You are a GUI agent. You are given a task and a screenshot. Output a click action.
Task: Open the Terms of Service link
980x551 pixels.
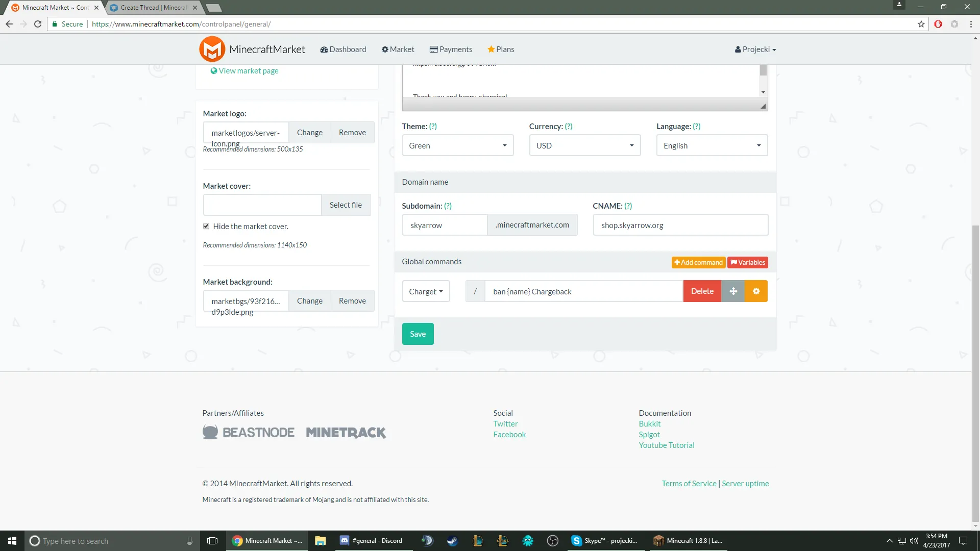click(x=689, y=484)
